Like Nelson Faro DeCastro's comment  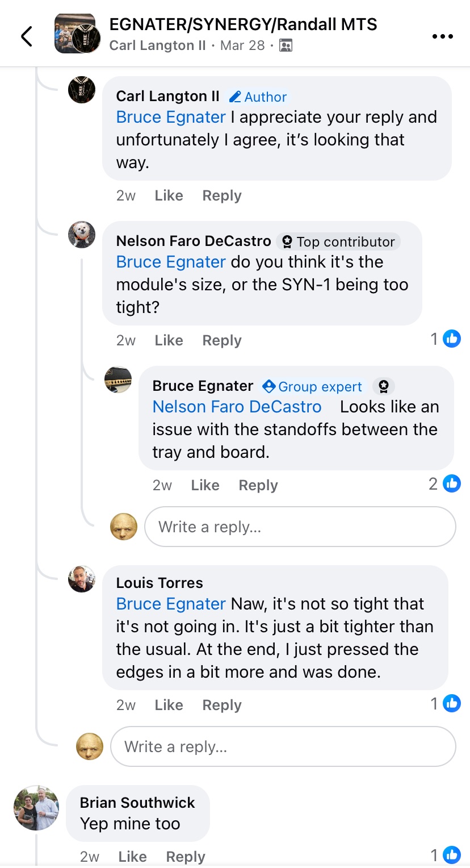169,340
